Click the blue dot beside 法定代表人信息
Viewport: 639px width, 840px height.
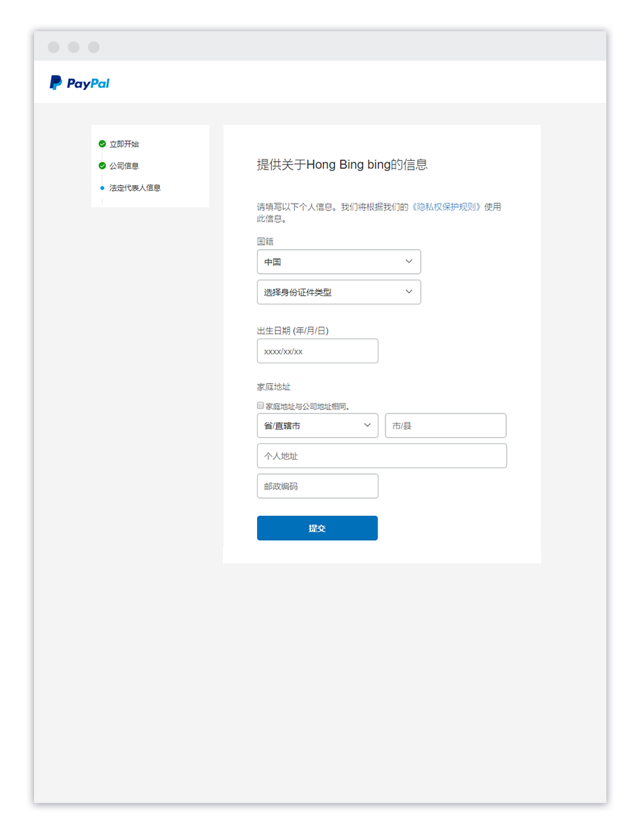(x=102, y=187)
